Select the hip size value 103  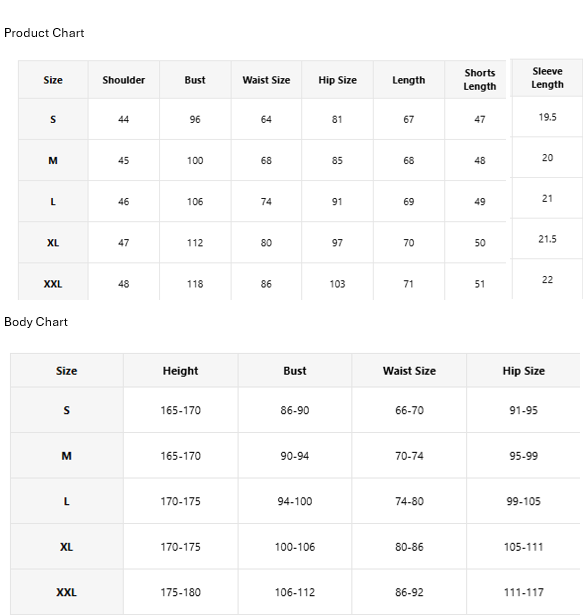pos(337,284)
